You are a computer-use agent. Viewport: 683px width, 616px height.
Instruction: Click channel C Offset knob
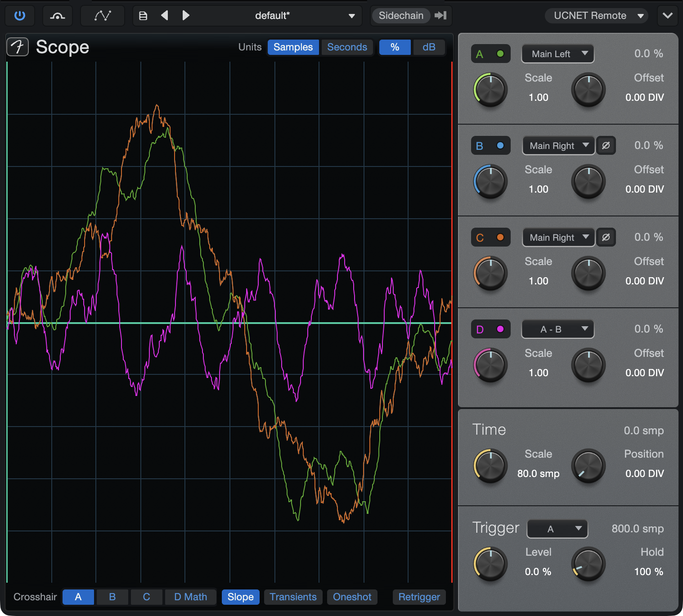coord(589,273)
